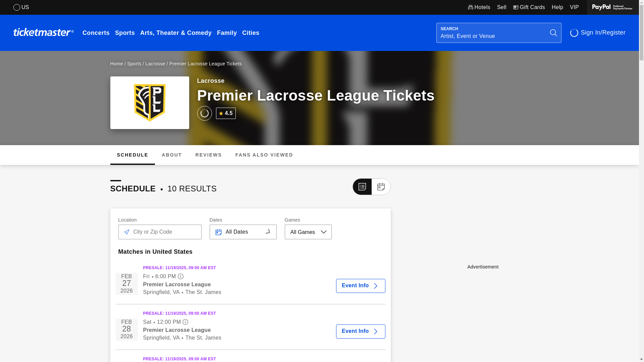The width and height of the screenshot is (644, 362).
Task: Open the Sports menu
Action: (125, 33)
